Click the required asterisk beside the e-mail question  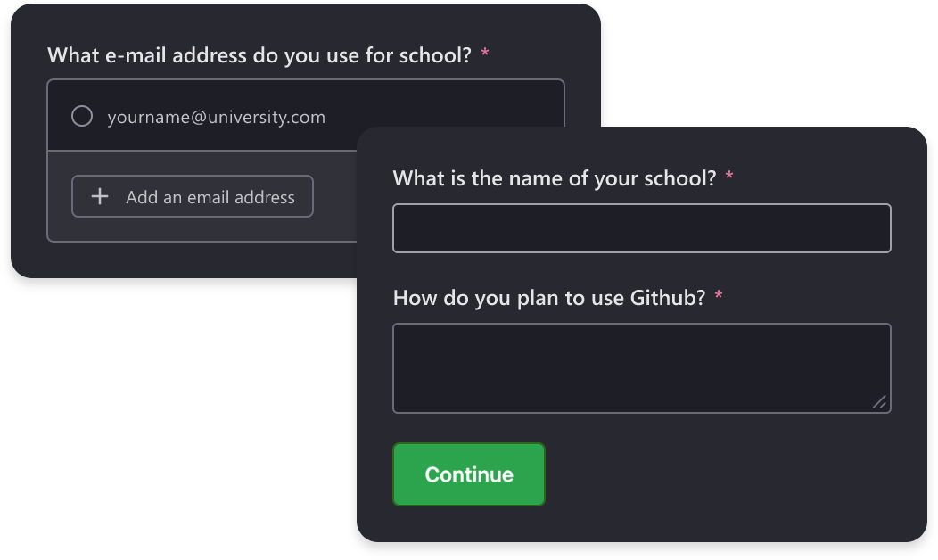(x=485, y=55)
